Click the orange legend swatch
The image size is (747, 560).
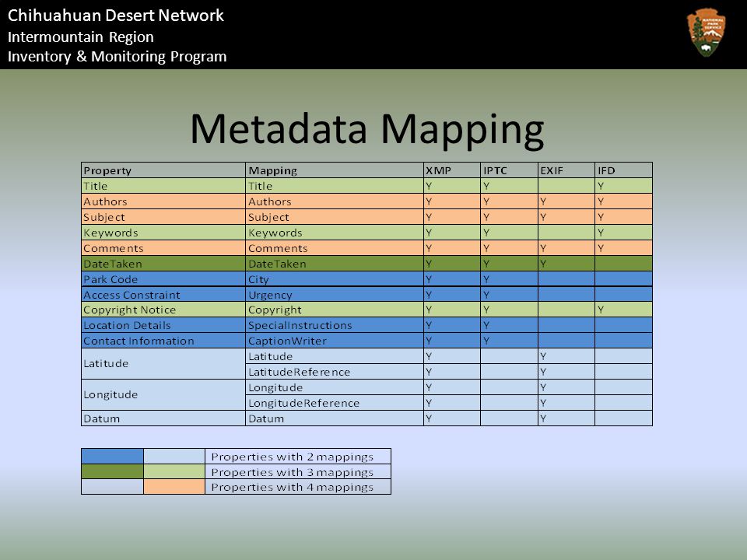[x=174, y=487]
